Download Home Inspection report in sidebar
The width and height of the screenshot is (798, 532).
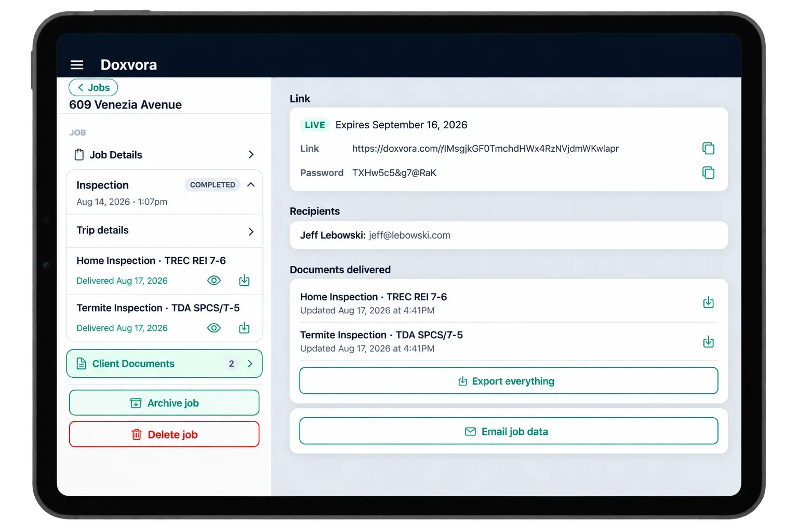244,281
